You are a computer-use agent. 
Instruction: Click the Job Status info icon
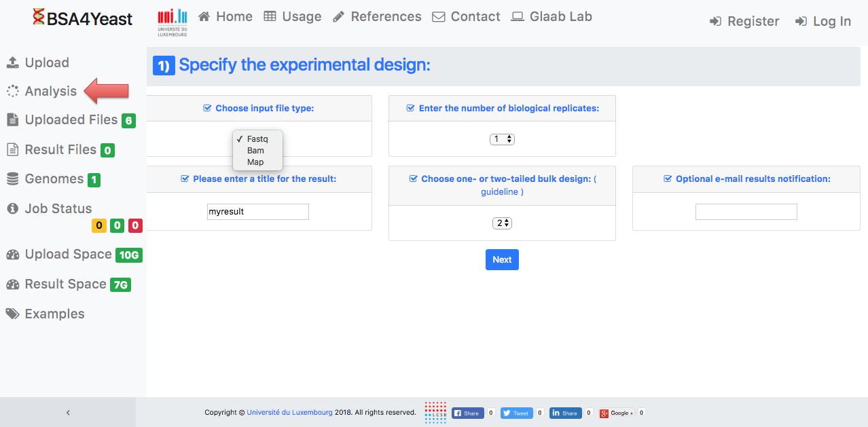(12, 208)
